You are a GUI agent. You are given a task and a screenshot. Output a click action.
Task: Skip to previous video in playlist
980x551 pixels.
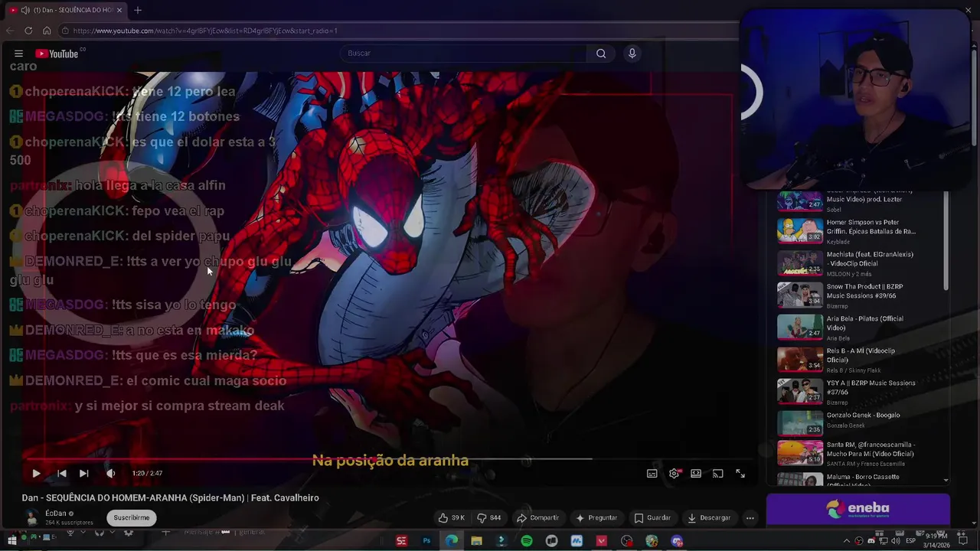pos(62,474)
